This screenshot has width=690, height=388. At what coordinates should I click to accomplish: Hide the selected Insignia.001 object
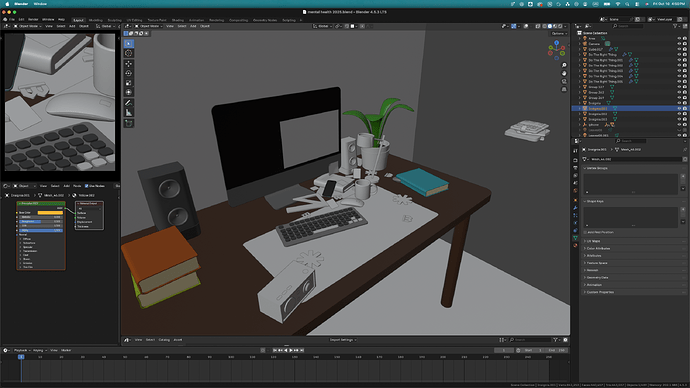click(679, 108)
